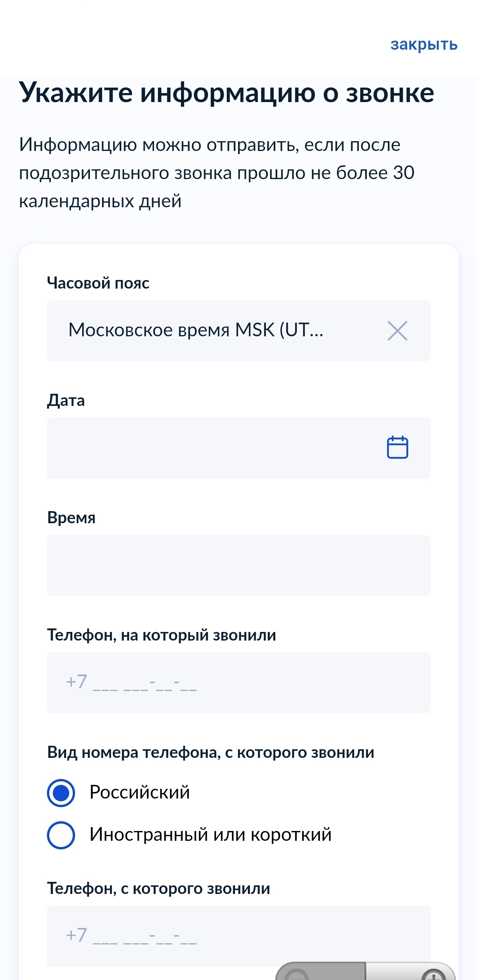
Task: Open the «Московское время MSK» timezone dropdown
Action: coord(195,330)
